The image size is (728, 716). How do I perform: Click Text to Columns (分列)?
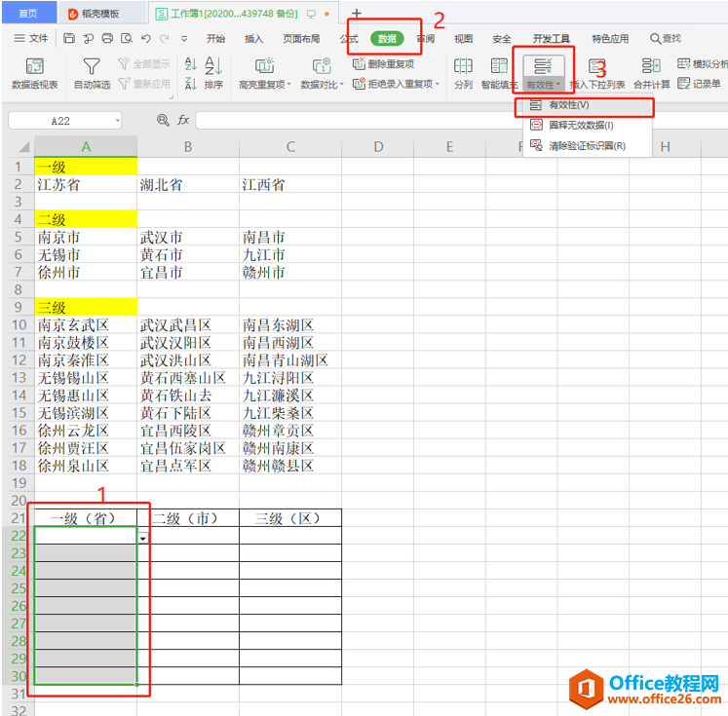[x=463, y=73]
